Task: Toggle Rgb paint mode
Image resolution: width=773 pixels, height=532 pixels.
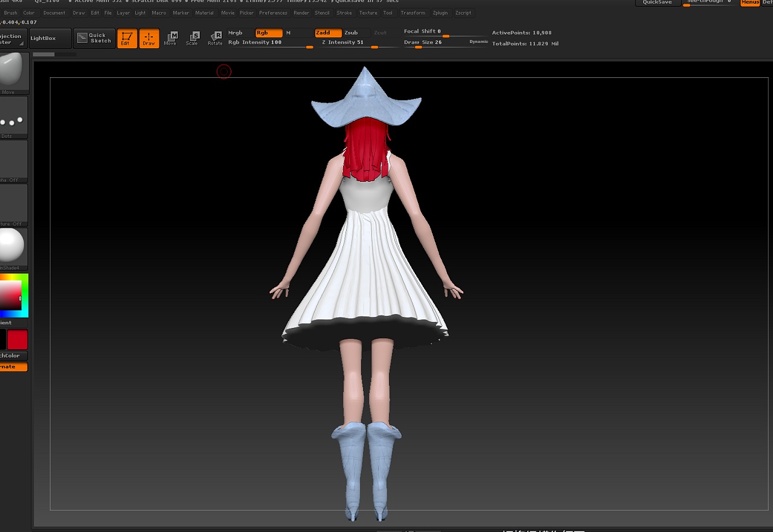Action: (269, 33)
